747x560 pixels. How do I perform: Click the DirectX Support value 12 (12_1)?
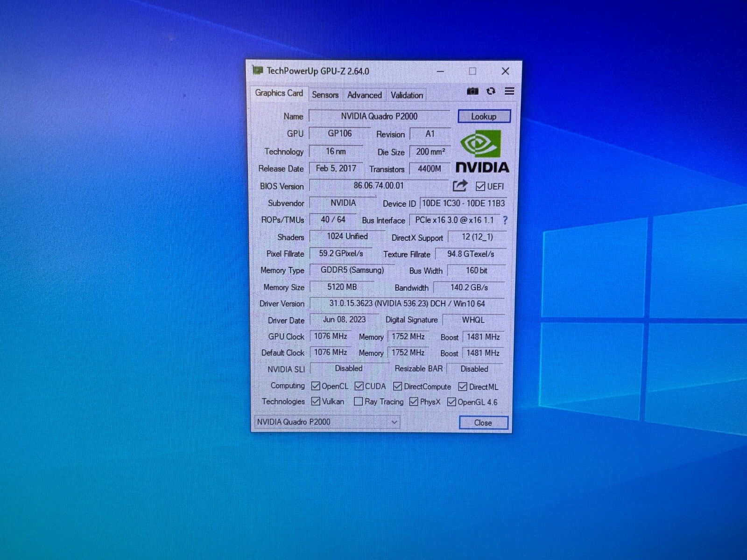(477, 237)
